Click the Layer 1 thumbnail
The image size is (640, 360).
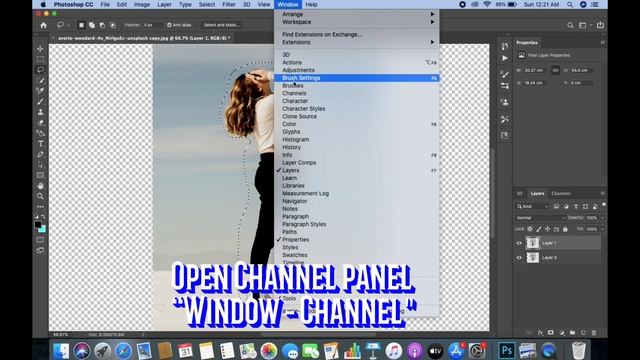(x=533, y=243)
